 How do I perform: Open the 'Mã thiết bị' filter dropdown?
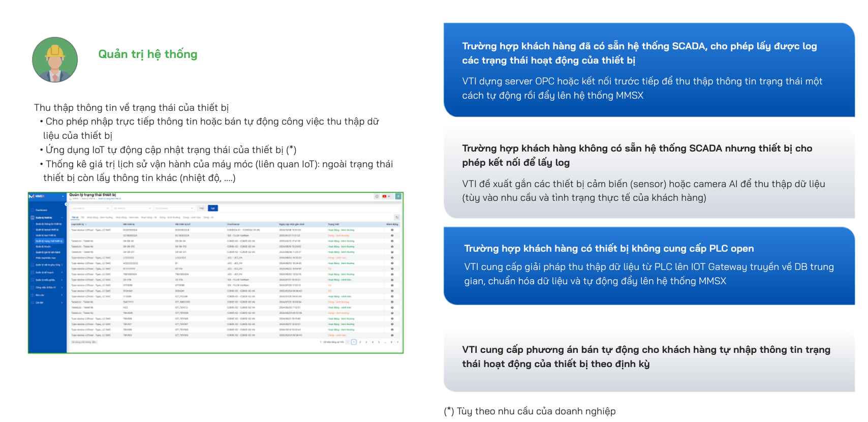[x=132, y=208]
